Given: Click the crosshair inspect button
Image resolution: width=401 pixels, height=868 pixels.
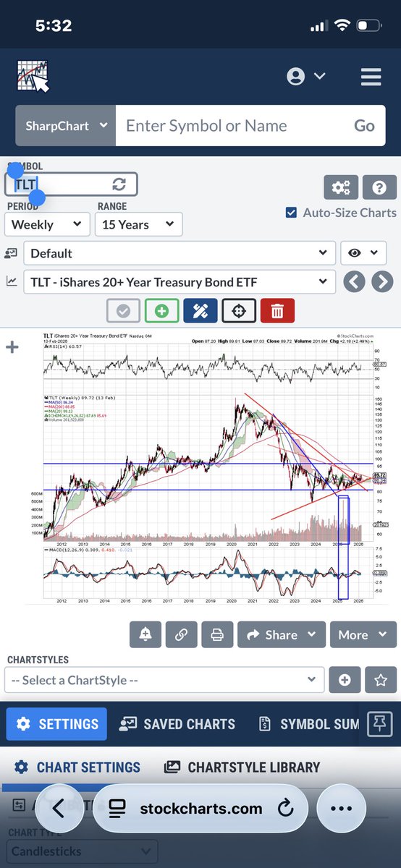Looking at the screenshot, I should tap(239, 311).
